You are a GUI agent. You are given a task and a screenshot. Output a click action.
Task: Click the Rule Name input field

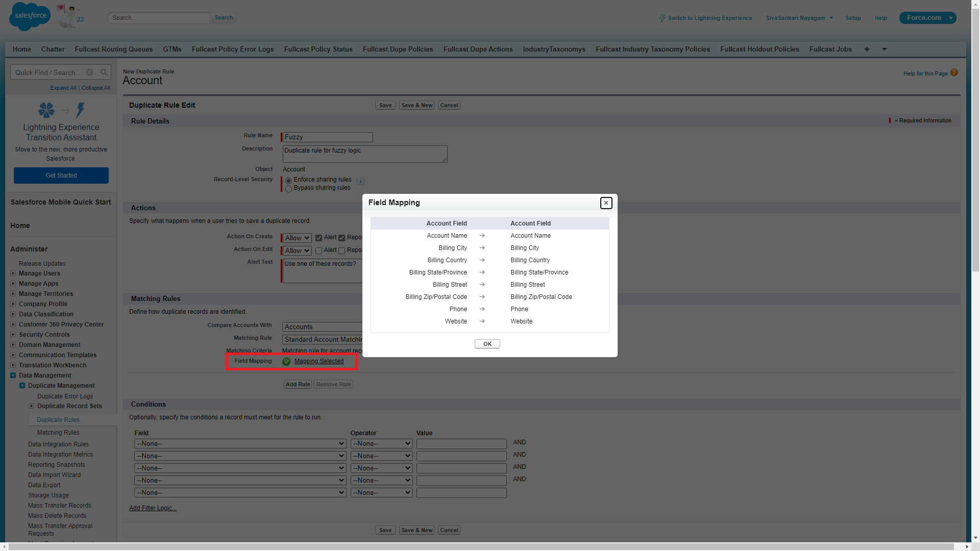(x=328, y=137)
